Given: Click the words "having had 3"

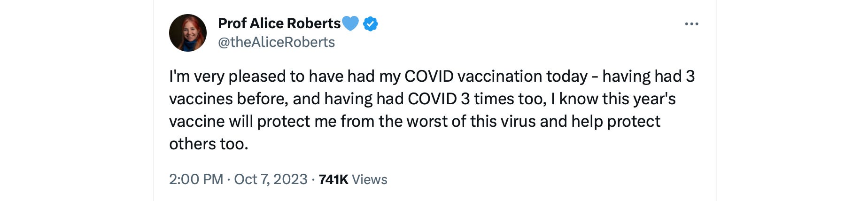Looking at the screenshot, I should tap(648, 77).
